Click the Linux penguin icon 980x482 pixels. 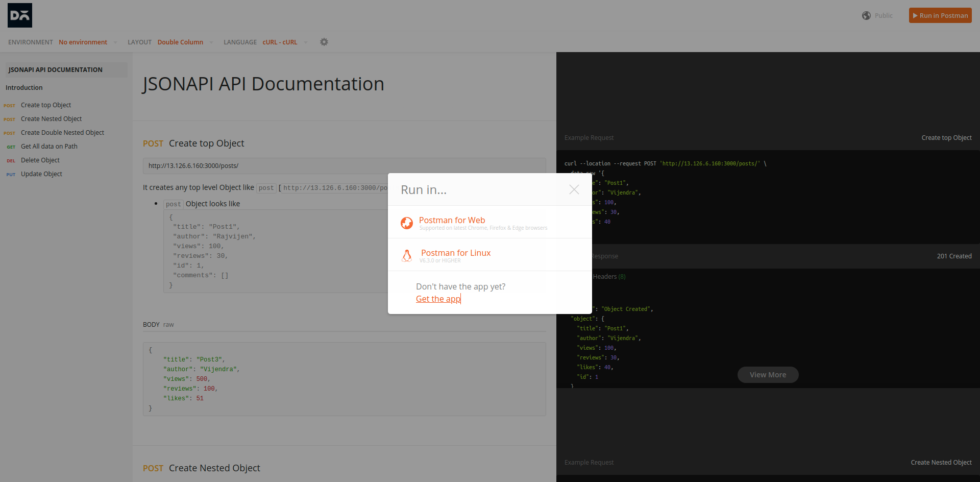pos(407,256)
